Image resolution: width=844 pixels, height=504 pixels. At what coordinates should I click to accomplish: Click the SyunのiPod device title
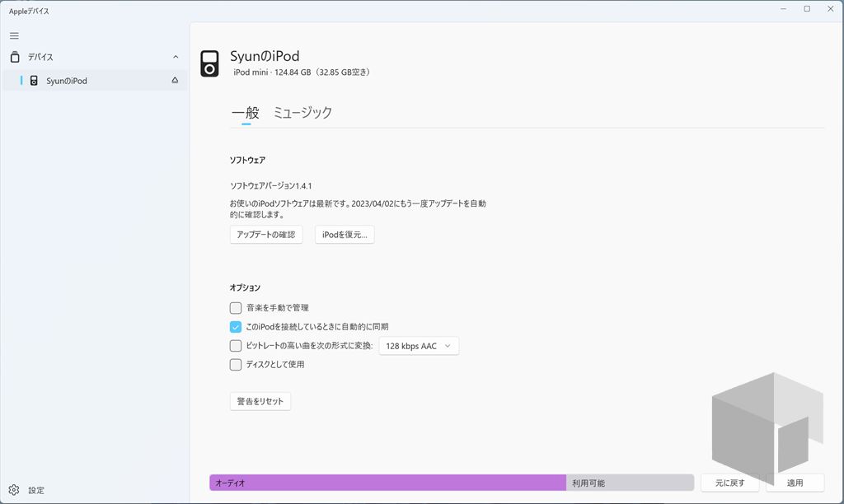265,56
